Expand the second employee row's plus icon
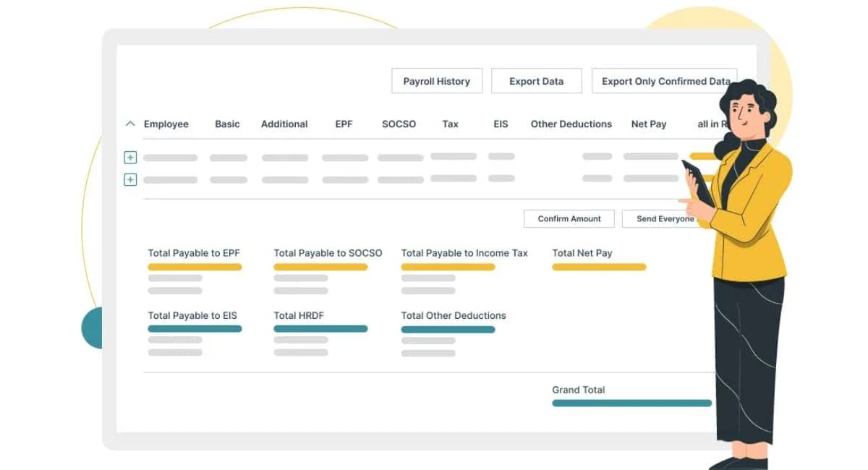Screen dimensions: 868x470 [x=130, y=179]
